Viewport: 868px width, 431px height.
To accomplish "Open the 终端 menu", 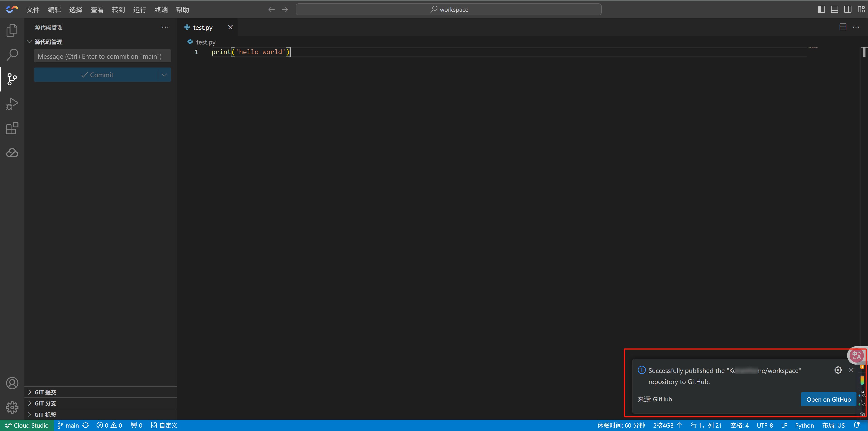I will 161,10.
